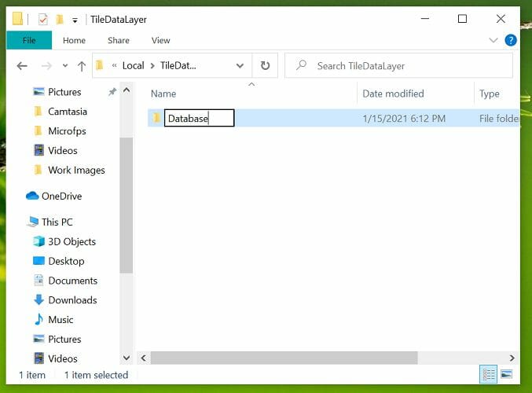The width and height of the screenshot is (532, 393).
Task: Open Pictures under This PC
Action: click(x=64, y=339)
